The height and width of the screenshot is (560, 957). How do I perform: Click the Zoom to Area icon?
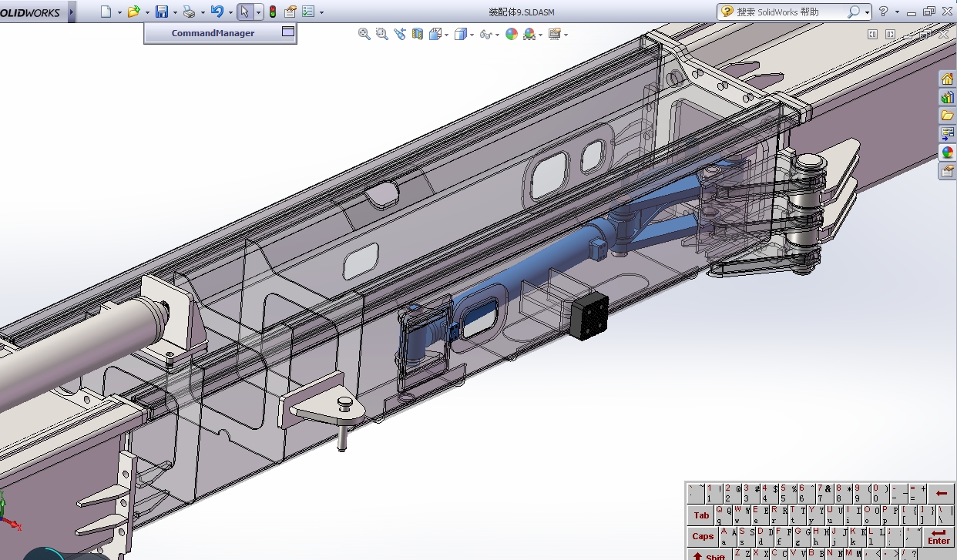[x=382, y=34]
